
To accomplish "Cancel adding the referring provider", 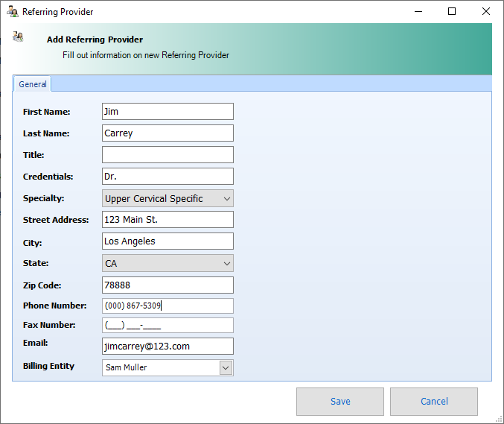I will click(434, 402).
